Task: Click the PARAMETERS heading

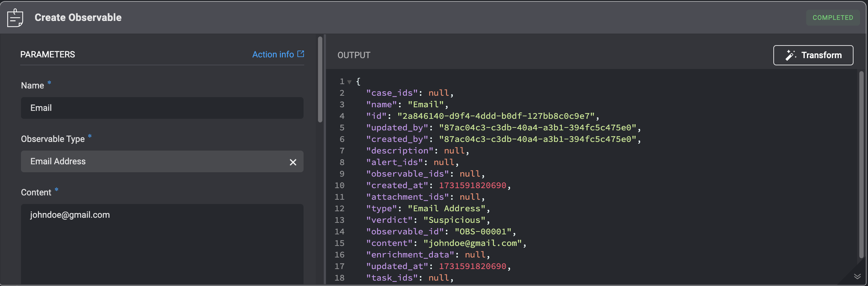Action: [x=48, y=55]
